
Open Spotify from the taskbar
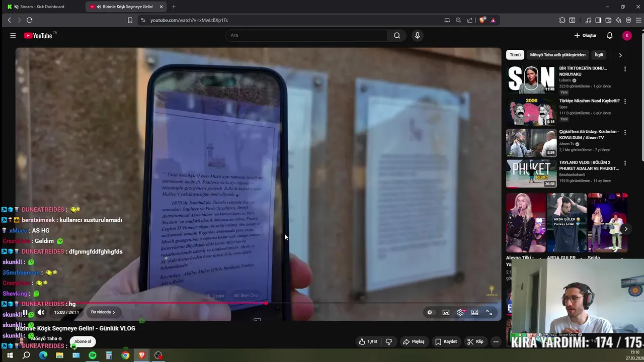tap(93, 355)
